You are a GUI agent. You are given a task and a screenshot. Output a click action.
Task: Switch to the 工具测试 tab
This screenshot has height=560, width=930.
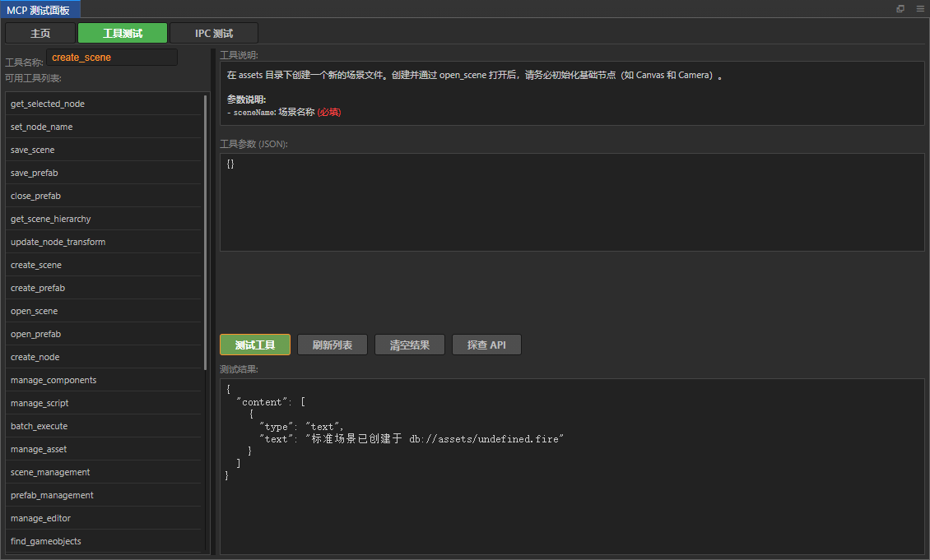click(x=123, y=33)
